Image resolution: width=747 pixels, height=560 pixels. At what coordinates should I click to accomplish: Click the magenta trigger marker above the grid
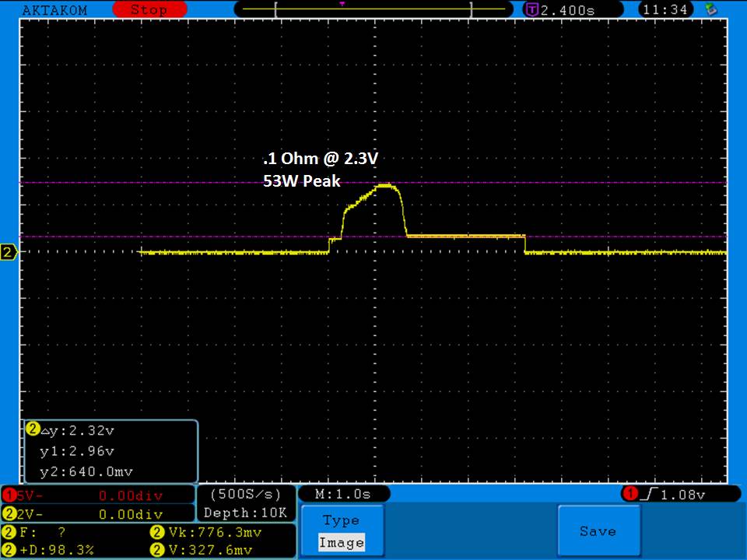click(x=342, y=4)
